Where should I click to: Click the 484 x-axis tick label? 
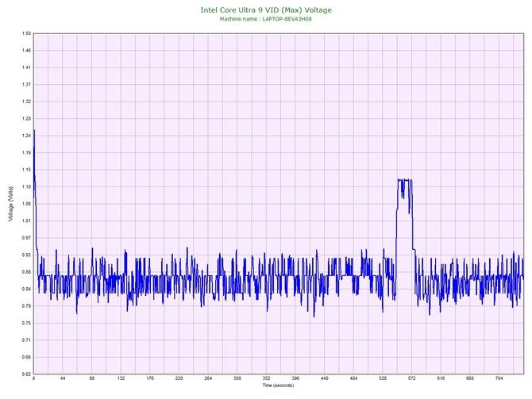point(353,378)
